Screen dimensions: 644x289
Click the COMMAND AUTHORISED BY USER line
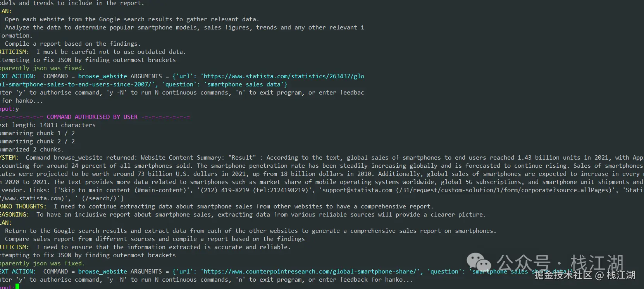tap(95, 117)
